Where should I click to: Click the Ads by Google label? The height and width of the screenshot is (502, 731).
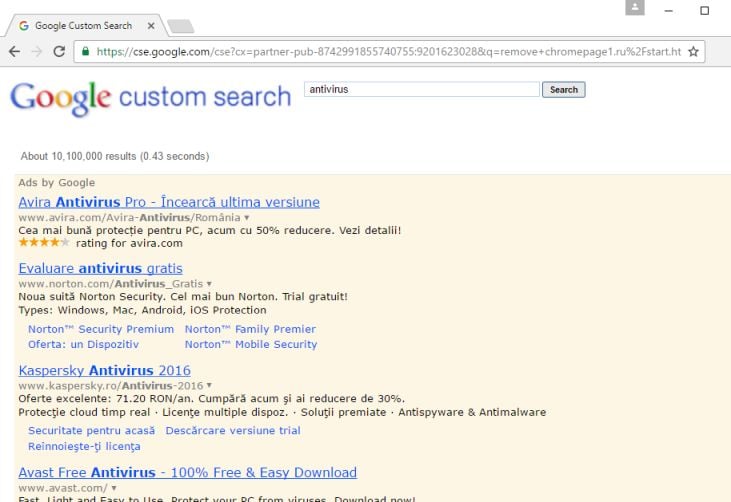(x=56, y=183)
